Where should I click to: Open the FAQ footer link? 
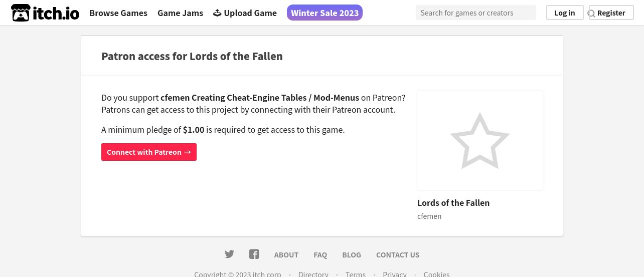[320, 255]
